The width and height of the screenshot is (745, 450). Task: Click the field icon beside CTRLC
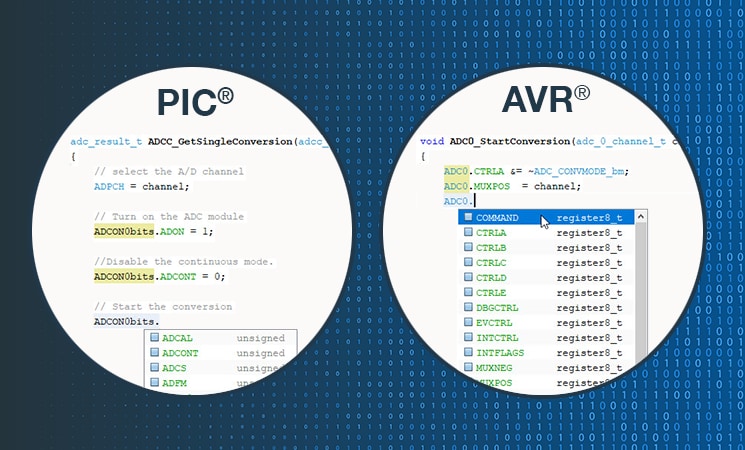(467, 263)
